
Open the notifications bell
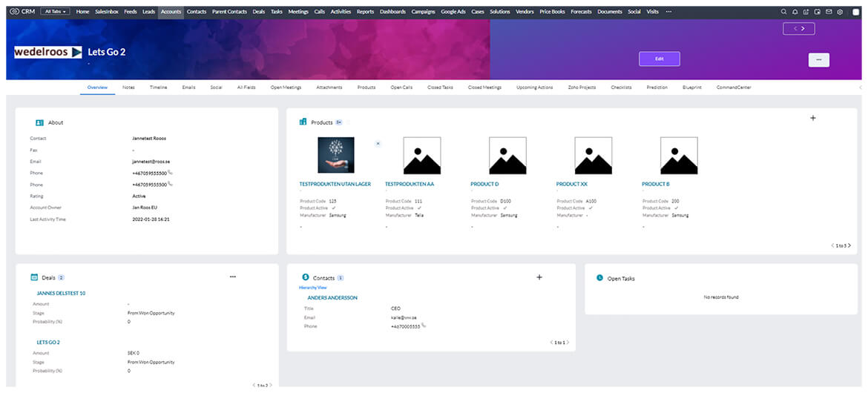point(795,12)
